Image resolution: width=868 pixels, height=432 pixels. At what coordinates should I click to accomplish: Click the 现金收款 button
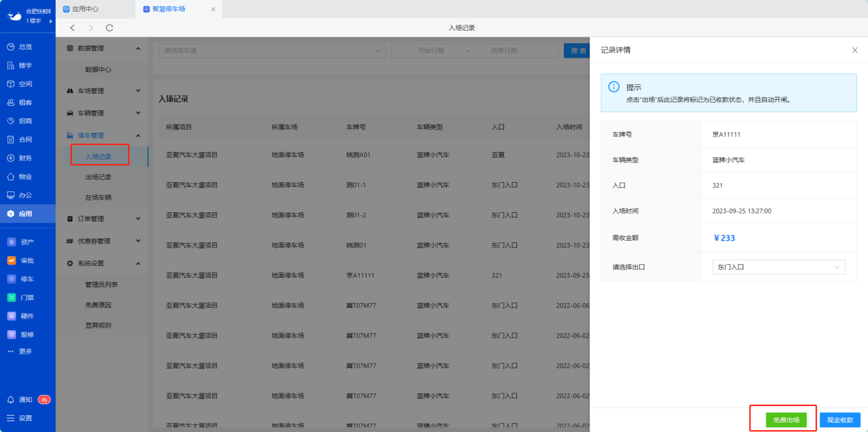pos(840,420)
